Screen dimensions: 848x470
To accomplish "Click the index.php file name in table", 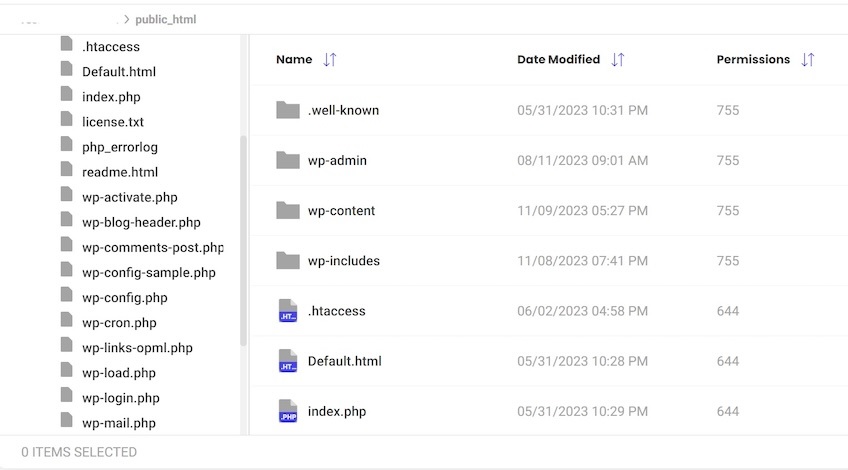I will (x=337, y=412).
